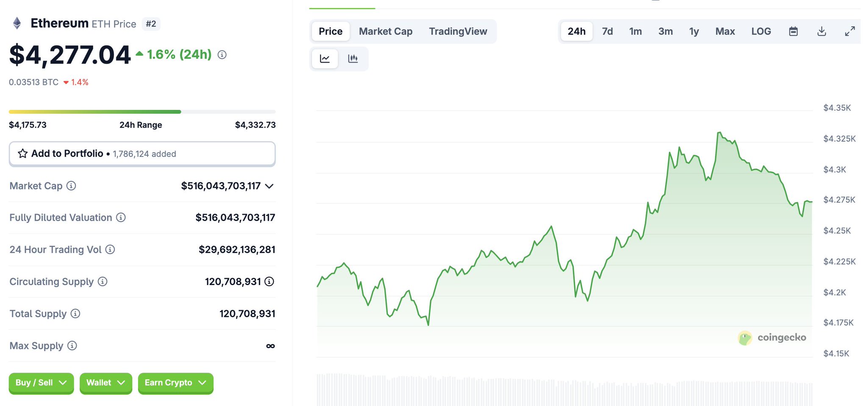Click the Ethereum diamond logo icon
The image size is (868, 406).
(x=17, y=23)
